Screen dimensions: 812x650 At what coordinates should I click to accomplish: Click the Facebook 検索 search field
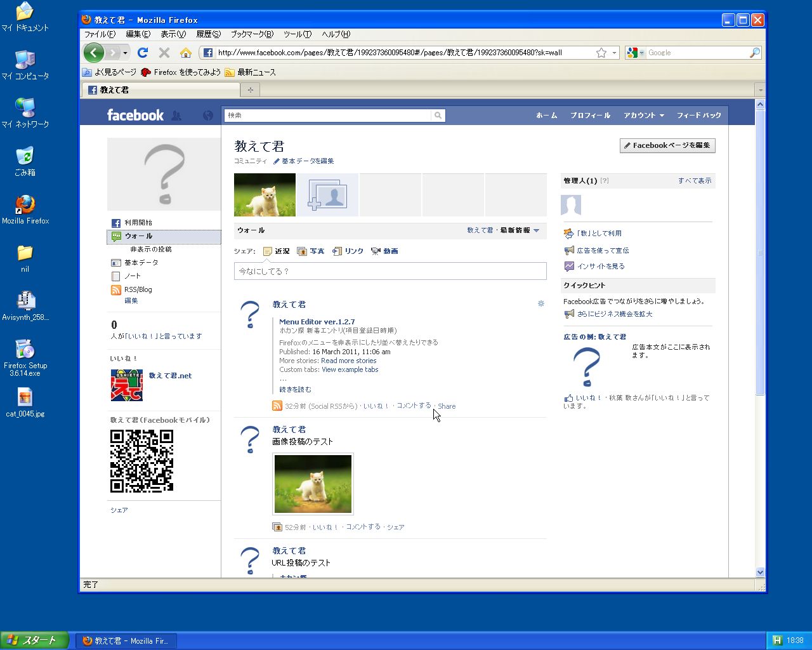click(x=327, y=116)
